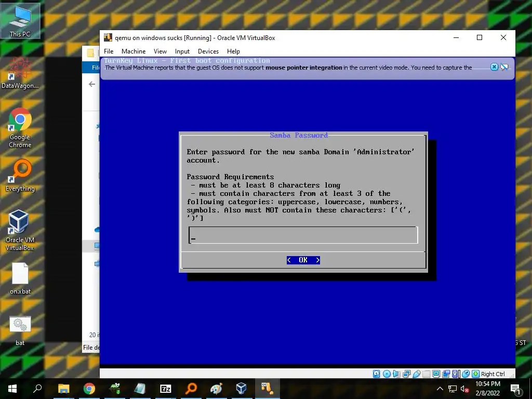Open the Devices menu

pos(208,51)
